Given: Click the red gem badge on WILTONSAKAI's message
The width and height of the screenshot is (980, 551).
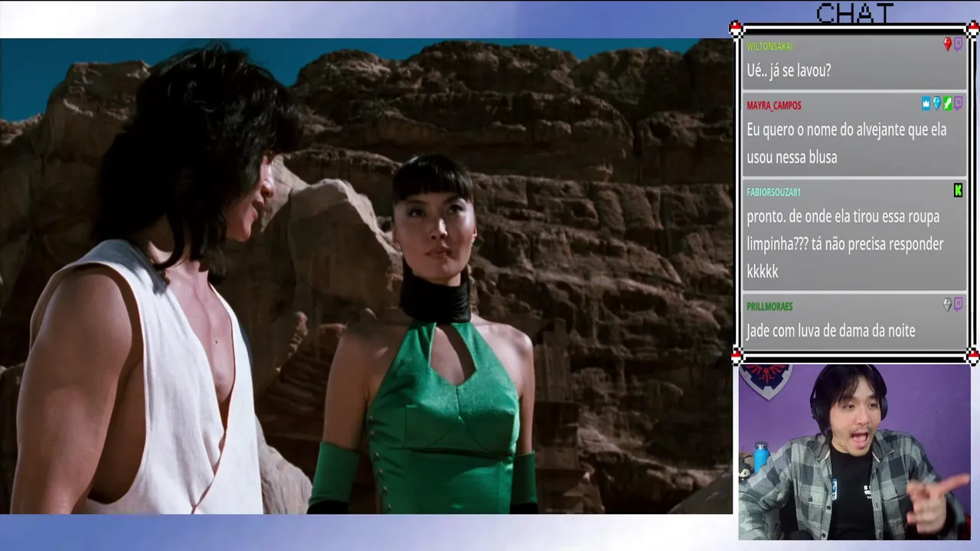Looking at the screenshot, I should click(947, 44).
